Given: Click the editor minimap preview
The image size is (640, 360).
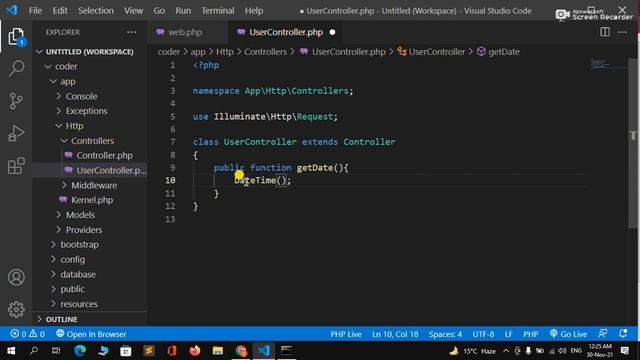Looking at the screenshot, I should point(607,64).
